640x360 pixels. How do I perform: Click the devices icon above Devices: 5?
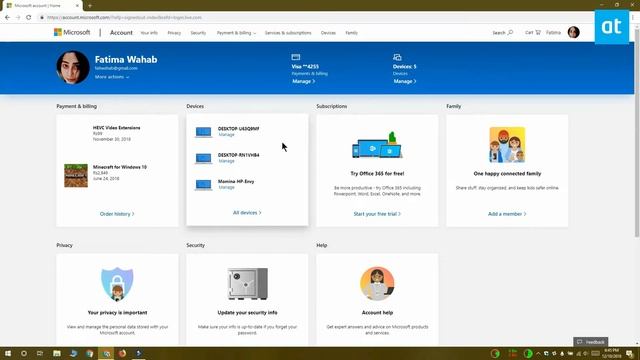[x=397, y=57]
